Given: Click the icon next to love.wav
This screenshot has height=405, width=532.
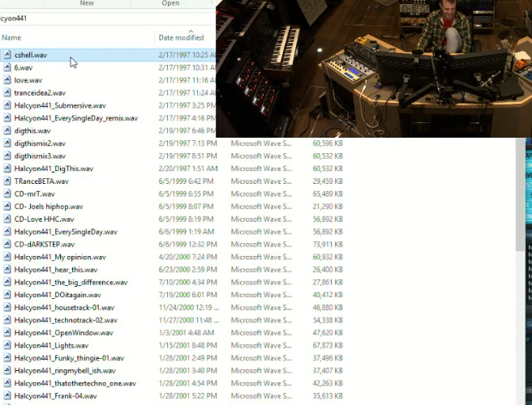Looking at the screenshot, I should [7, 80].
